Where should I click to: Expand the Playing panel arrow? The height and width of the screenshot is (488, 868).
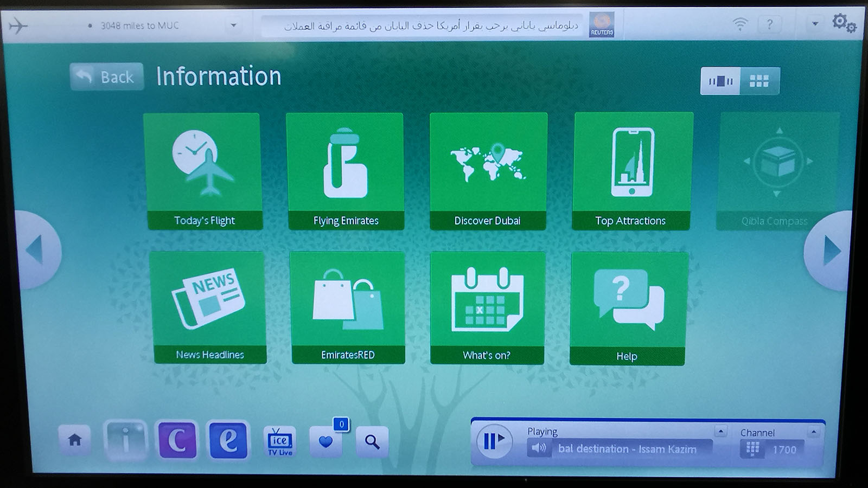pyautogui.click(x=720, y=432)
